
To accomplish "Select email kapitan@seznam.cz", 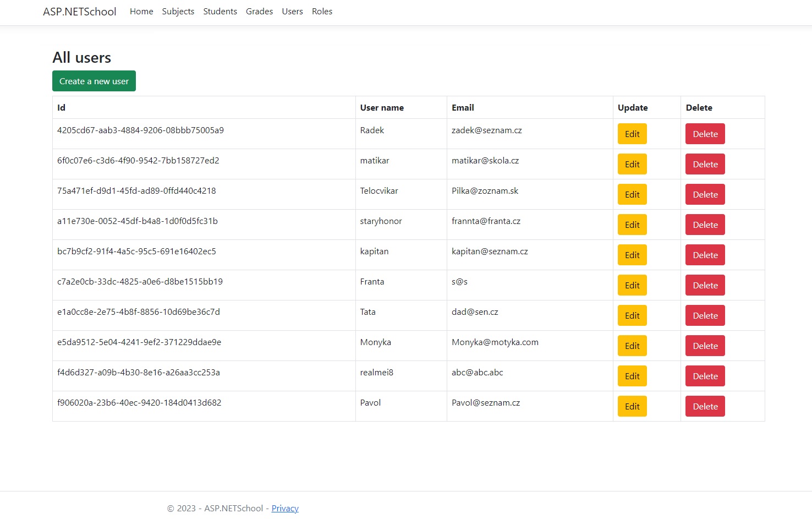I will 490,252.
